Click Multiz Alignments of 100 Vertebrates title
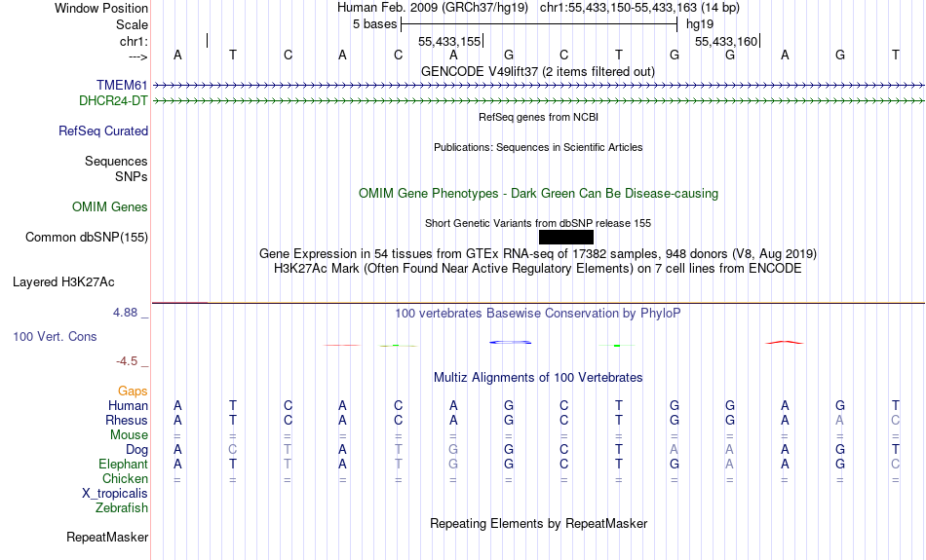The image size is (926, 560). pyautogui.click(x=538, y=378)
